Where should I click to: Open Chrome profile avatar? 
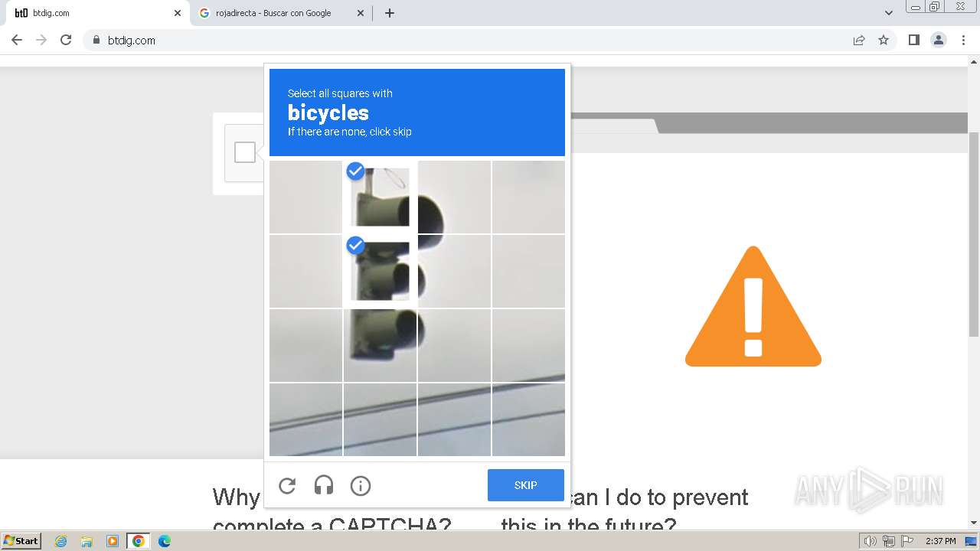pos(939,40)
